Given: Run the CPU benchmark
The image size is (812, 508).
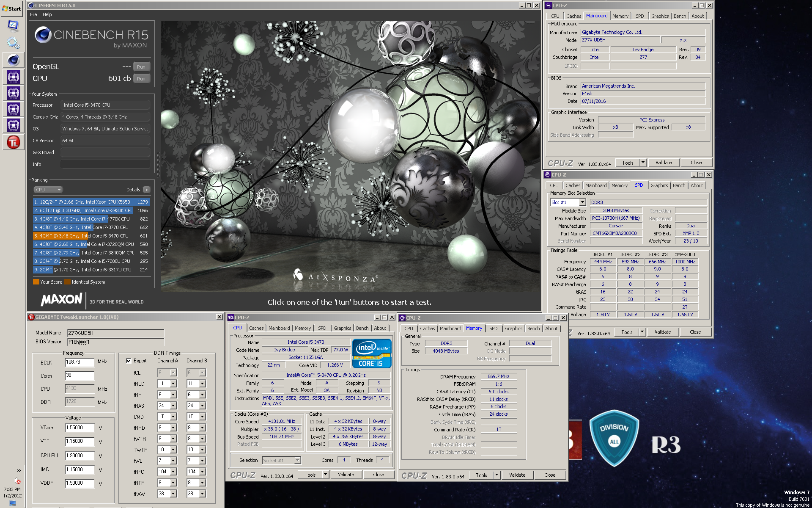Looking at the screenshot, I should coord(141,79).
